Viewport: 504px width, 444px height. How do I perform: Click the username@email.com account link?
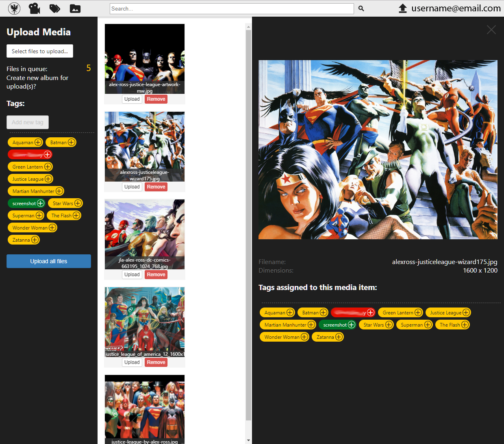[x=456, y=8]
